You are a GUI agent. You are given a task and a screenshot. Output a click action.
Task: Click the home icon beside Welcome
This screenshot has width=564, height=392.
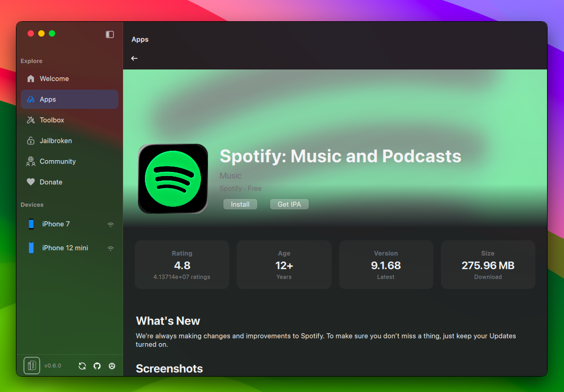[x=31, y=79]
